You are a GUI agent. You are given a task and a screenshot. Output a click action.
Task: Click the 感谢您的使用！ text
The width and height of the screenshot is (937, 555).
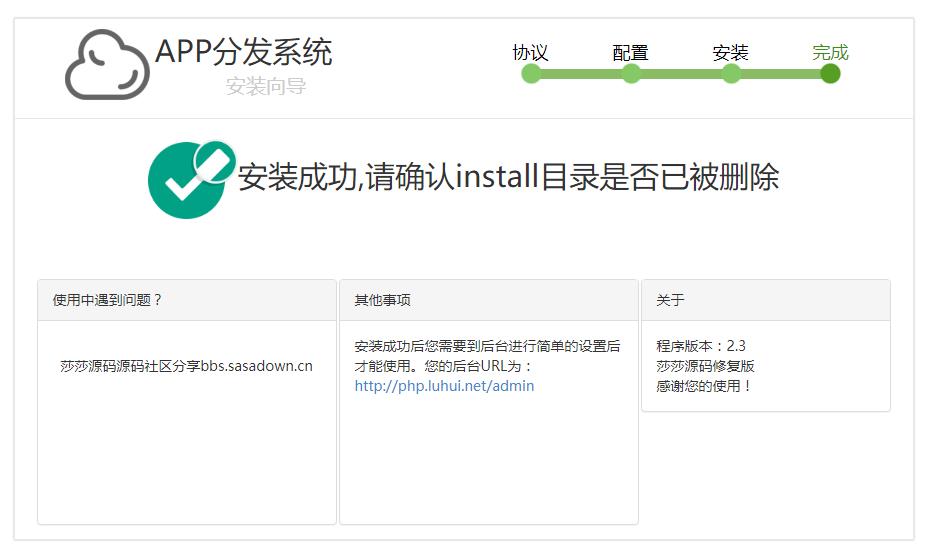point(703,386)
